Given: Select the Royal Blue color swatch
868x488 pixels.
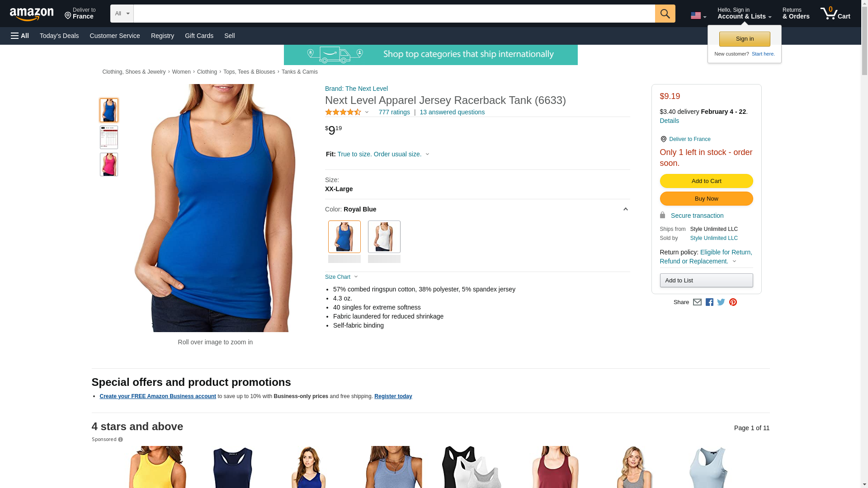Looking at the screenshot, I should point(344,237).
